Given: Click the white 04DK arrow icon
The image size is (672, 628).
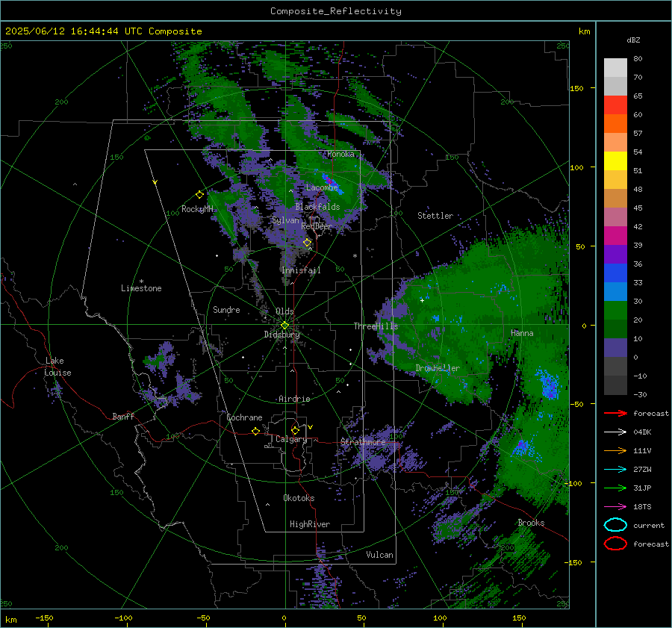Looking at the screenshot, I should (615, 432).
